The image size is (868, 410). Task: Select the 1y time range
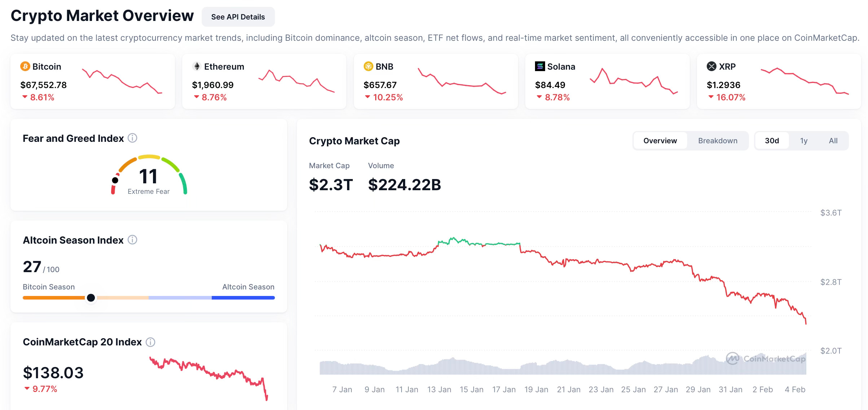click(803, 141)
